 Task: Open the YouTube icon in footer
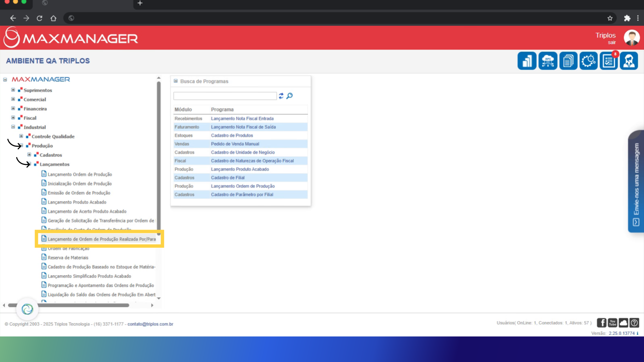[612, 323]
